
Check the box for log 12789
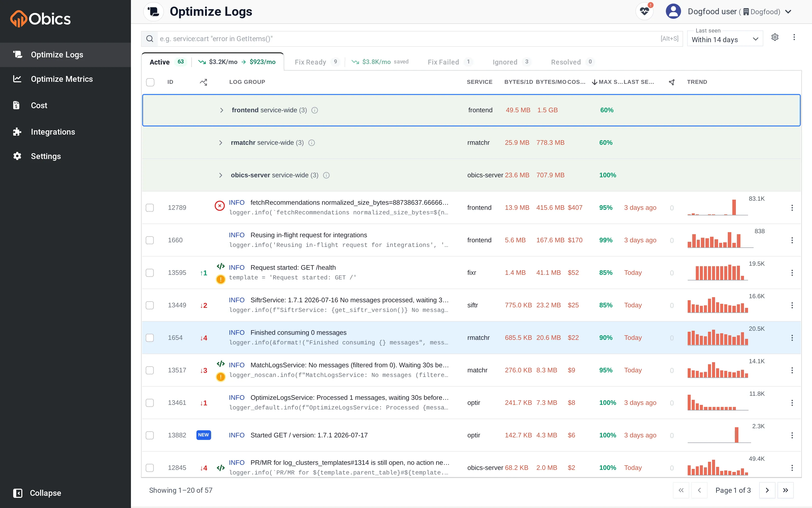150,208
